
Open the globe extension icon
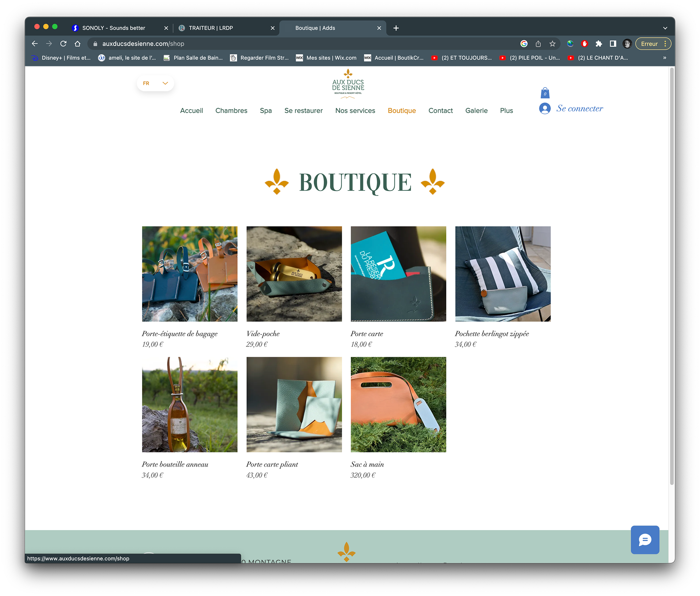[570, 44]
